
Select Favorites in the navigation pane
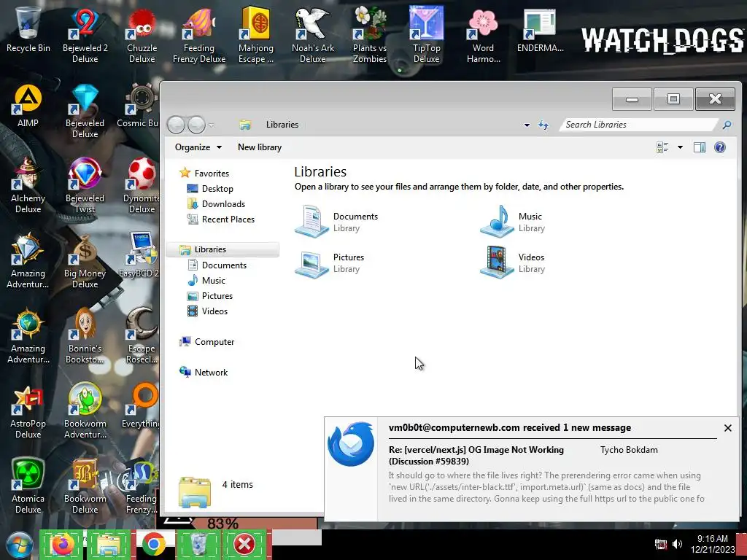pyautogui.click(x=212, y=174)
